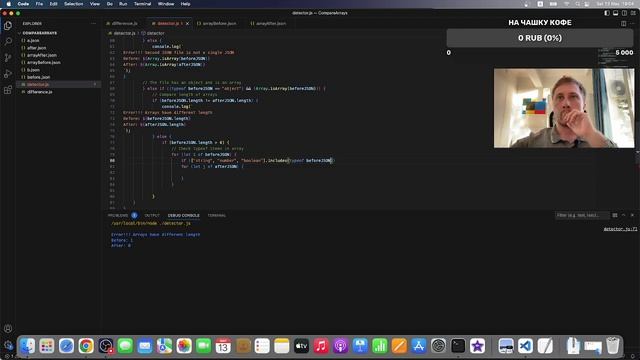Switch to the Problems panel tab
The width and height of the screenshot is (640, 360).
point(118,215)
